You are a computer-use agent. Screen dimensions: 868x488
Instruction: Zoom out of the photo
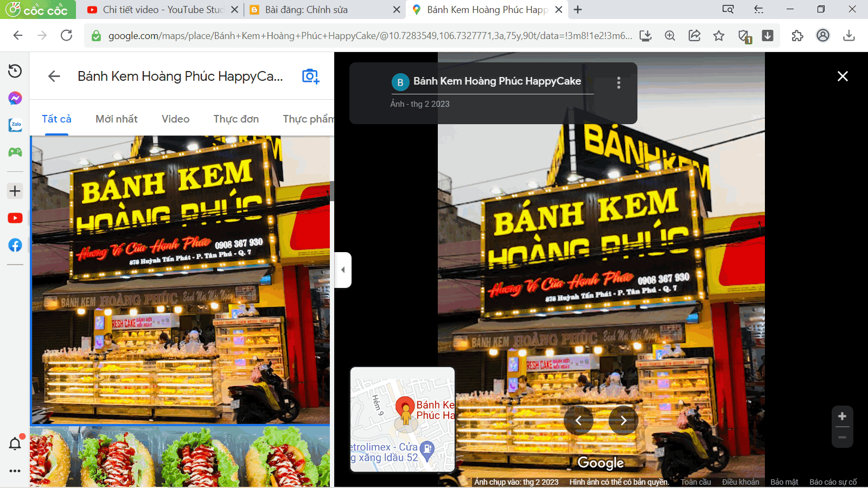(842, 437)
